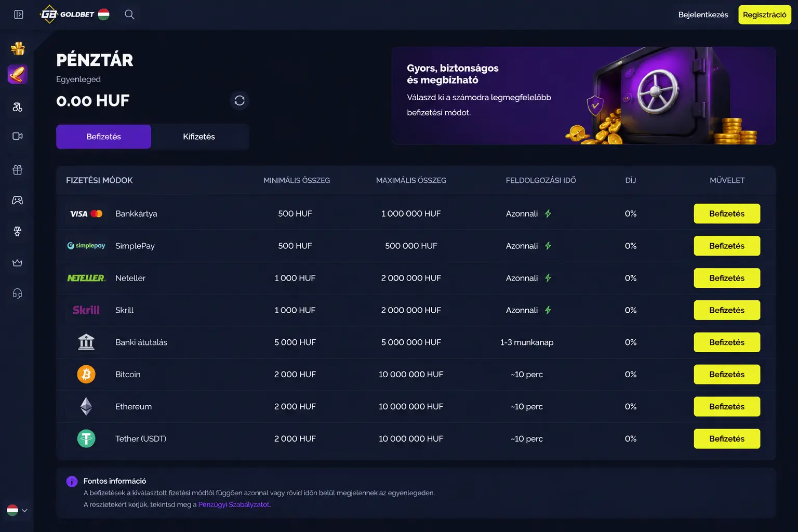Screen dimensions: 798x532
Task: Click the lightning bolt in Bankkártya row
Action: [x=548, y=214]
